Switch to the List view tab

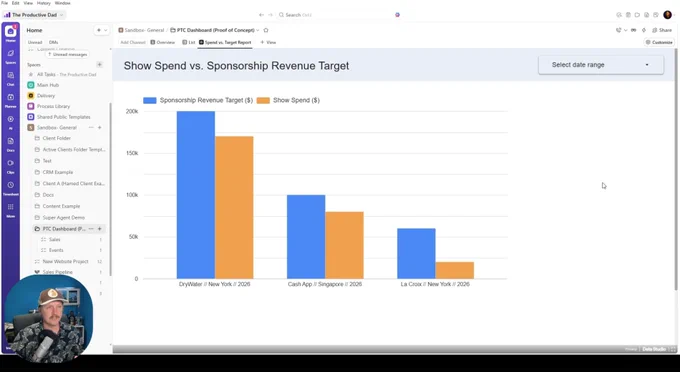click(x=189, y=42)
